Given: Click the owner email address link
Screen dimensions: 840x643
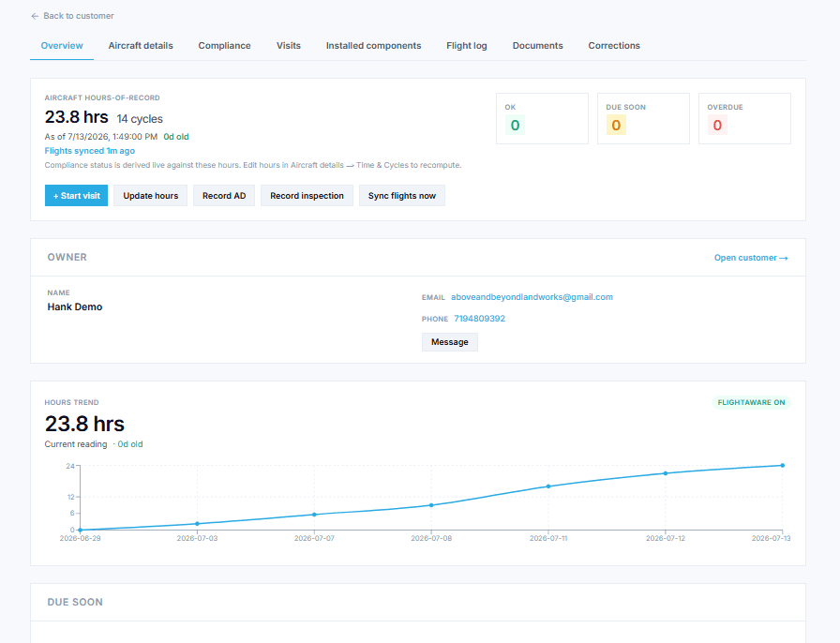Looking at the screenshot, I should 532,297.
